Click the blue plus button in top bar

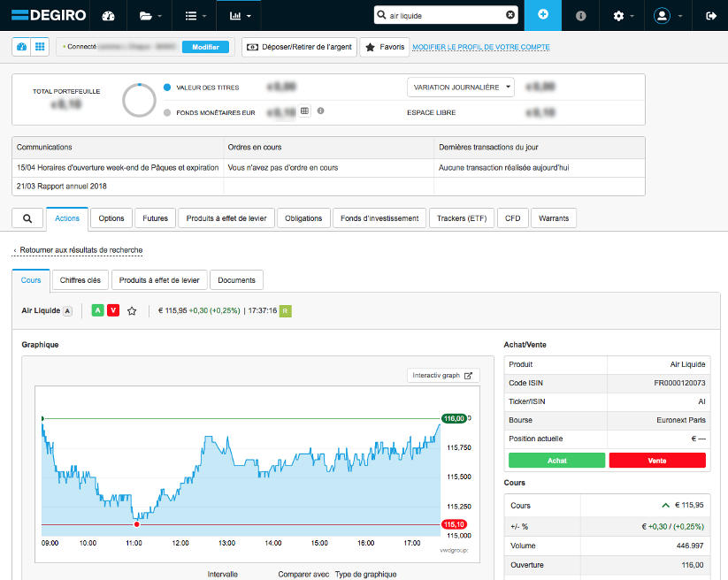tap(543, 15)
